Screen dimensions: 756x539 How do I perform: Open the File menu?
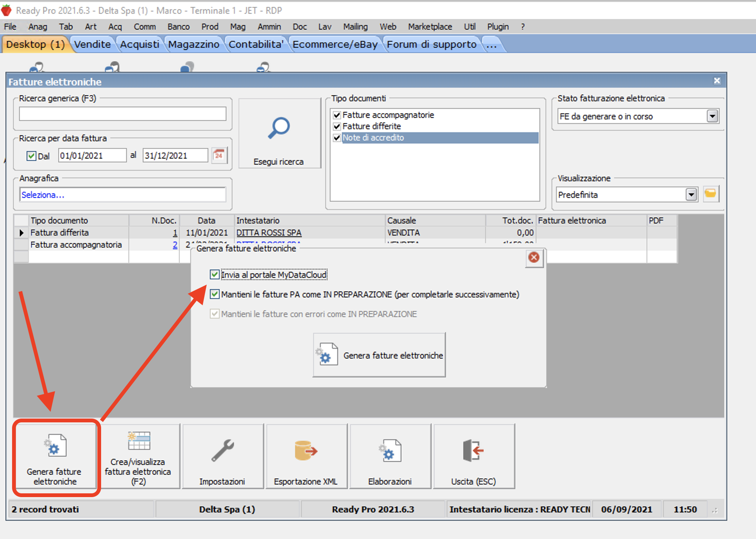click(10, 27)
